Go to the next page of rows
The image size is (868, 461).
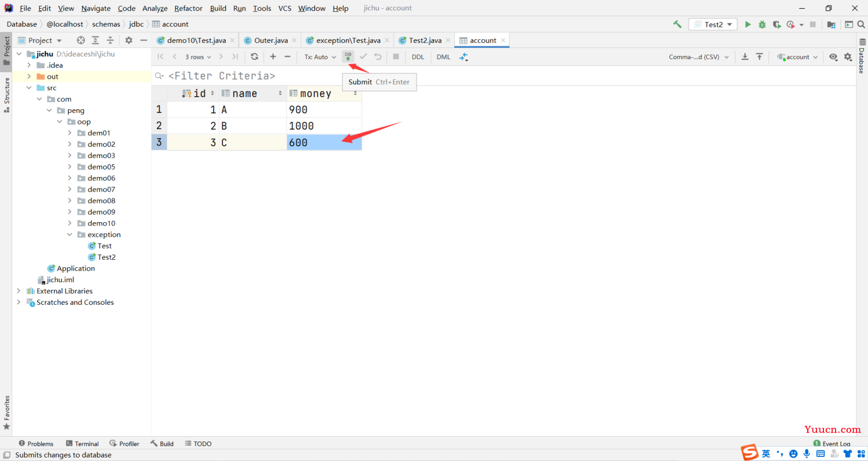pyautogui.click(x=220, y=57)
